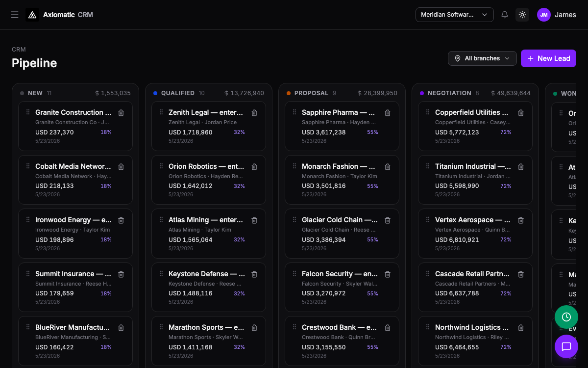588x368 pixels.
Task: Click USD 237,370 amount on Granite card
Action: [x=54, y=132]
